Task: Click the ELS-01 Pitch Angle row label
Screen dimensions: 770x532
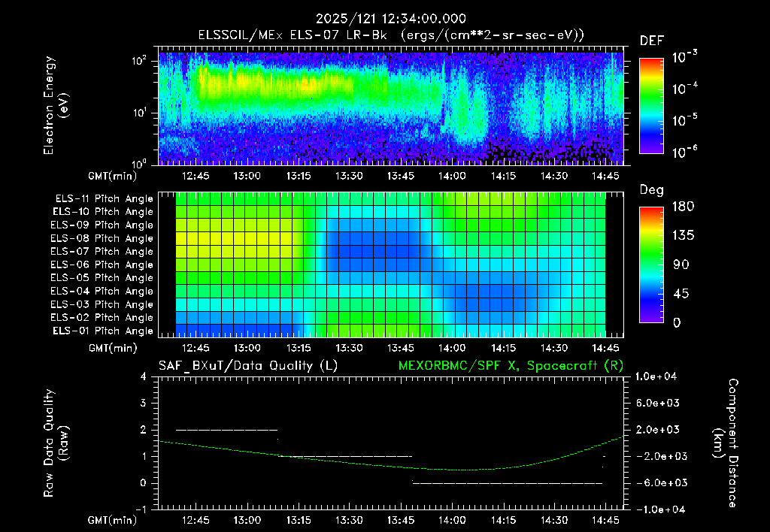Action: point(103,331)
